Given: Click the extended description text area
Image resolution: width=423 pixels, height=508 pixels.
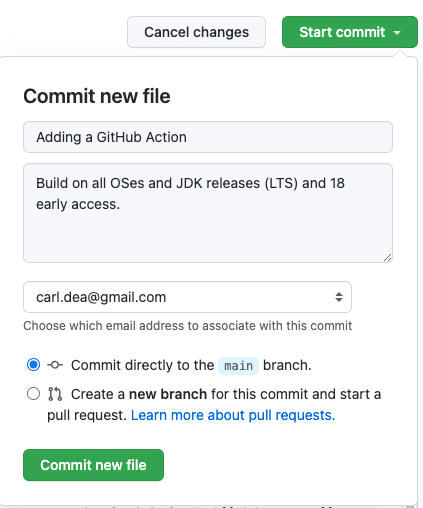Looking at the screenshot, I should click(208, 213).
